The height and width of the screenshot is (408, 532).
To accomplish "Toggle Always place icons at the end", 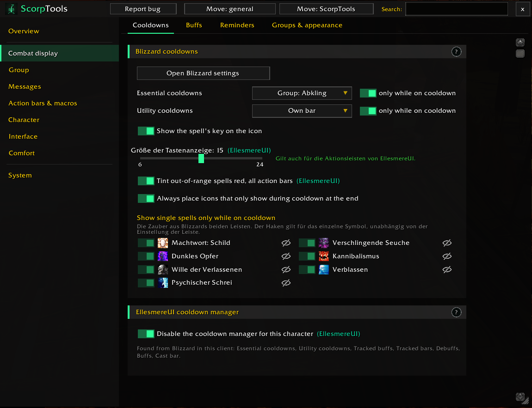I will (x=146, y=199).
